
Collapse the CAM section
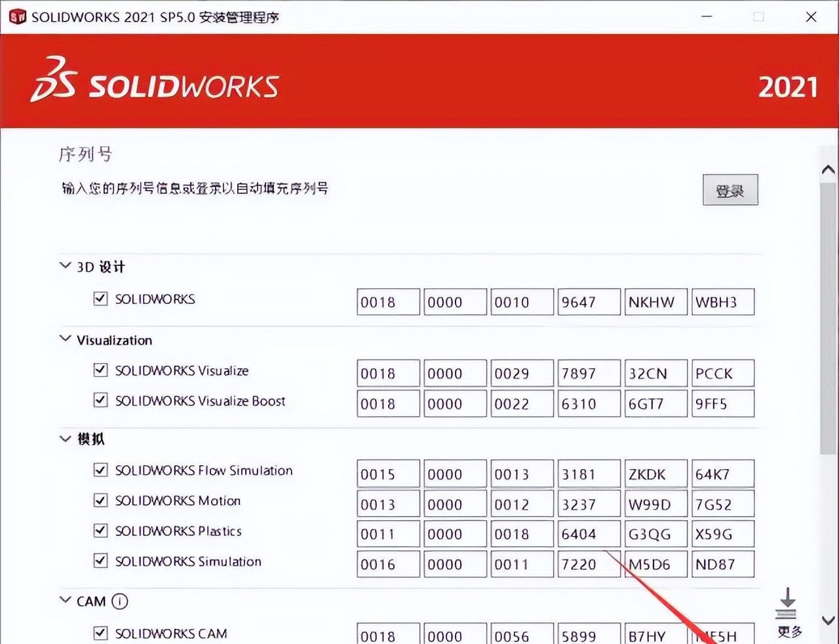click(65, 599)
